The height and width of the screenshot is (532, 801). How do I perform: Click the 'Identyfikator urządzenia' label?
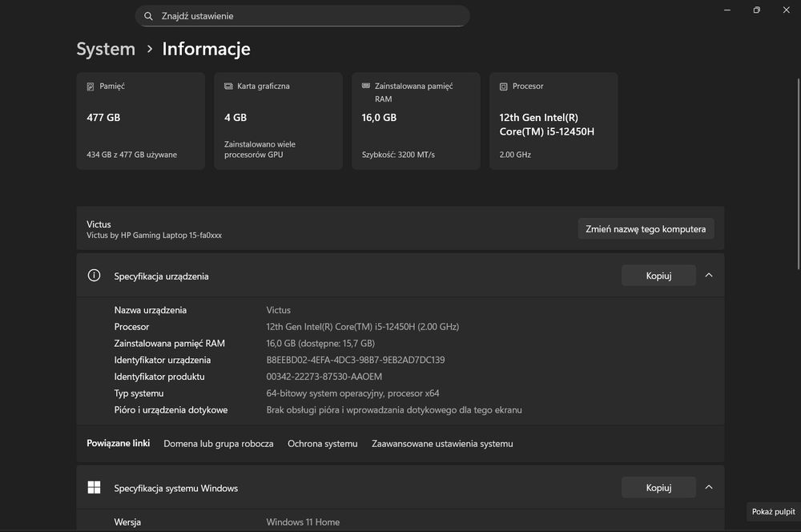point(163,360)
